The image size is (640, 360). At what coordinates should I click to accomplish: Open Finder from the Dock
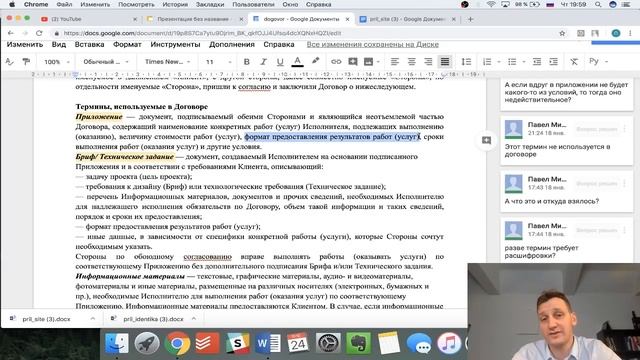click(117, 343)
